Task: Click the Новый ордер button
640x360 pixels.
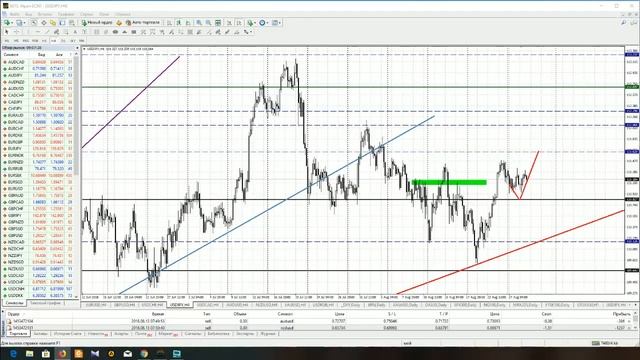Action: [x=97, y=22]
